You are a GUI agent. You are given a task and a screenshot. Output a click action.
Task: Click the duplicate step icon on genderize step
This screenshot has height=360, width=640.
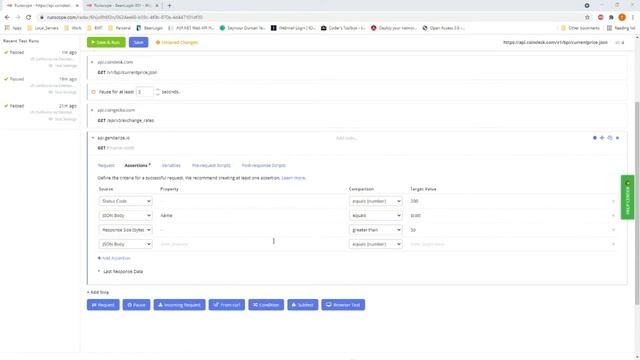point(609,138)
